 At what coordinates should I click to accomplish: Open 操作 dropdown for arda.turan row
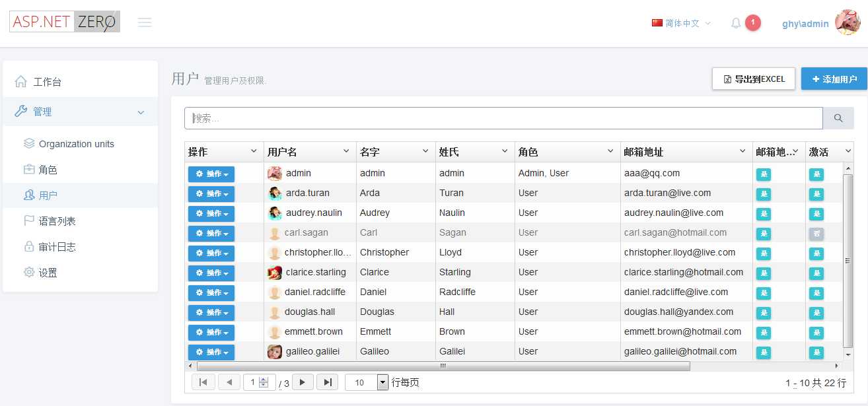[211, 193]
